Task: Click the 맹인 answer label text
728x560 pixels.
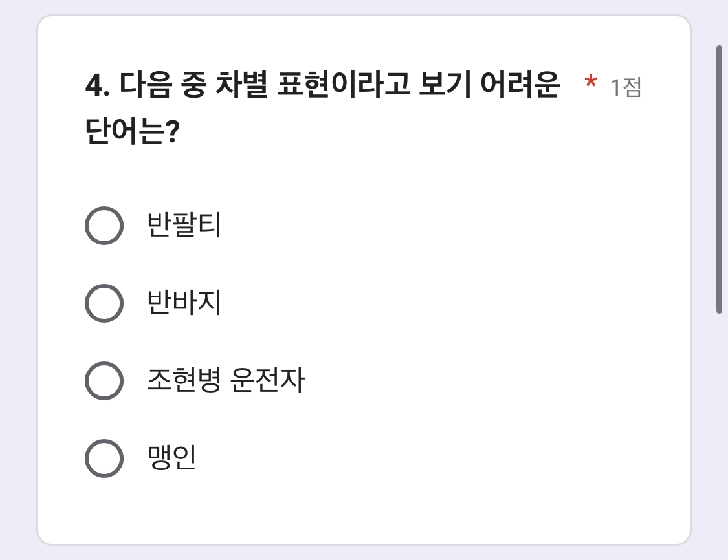Action: pos(172,458)
